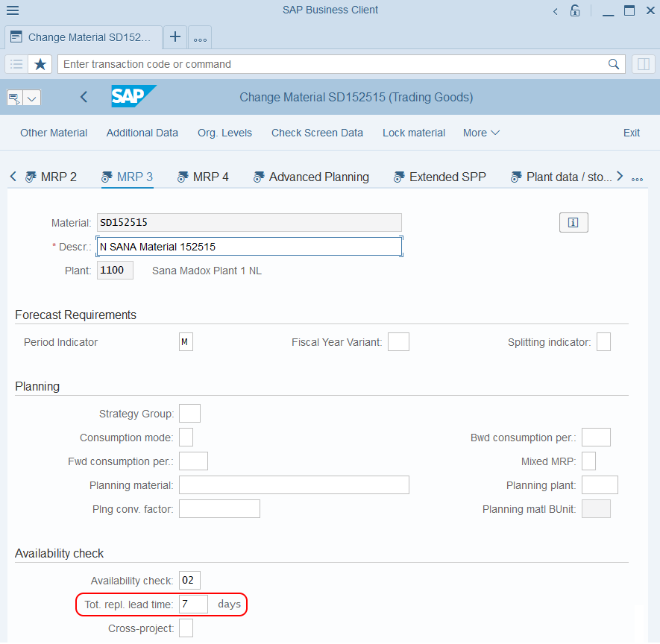Screen dimensions: 660x644
Task: Click the Availability check field 02
Action: pyautogui.click(x=189, y=581)
